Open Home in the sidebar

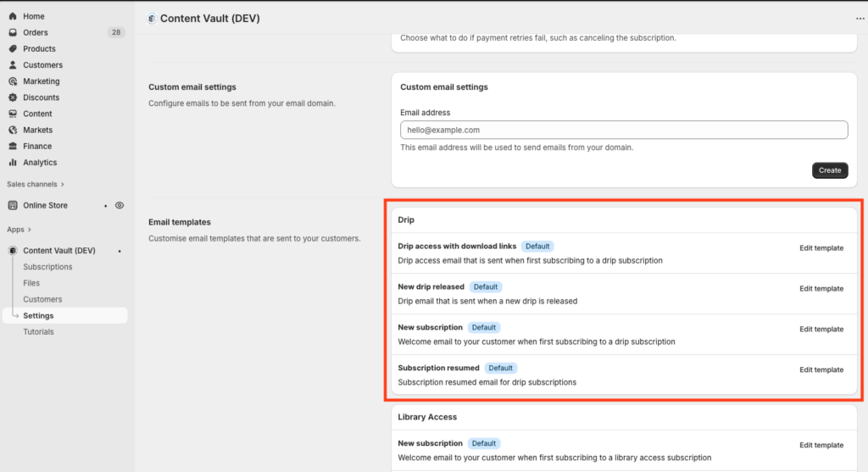point(34,17)
